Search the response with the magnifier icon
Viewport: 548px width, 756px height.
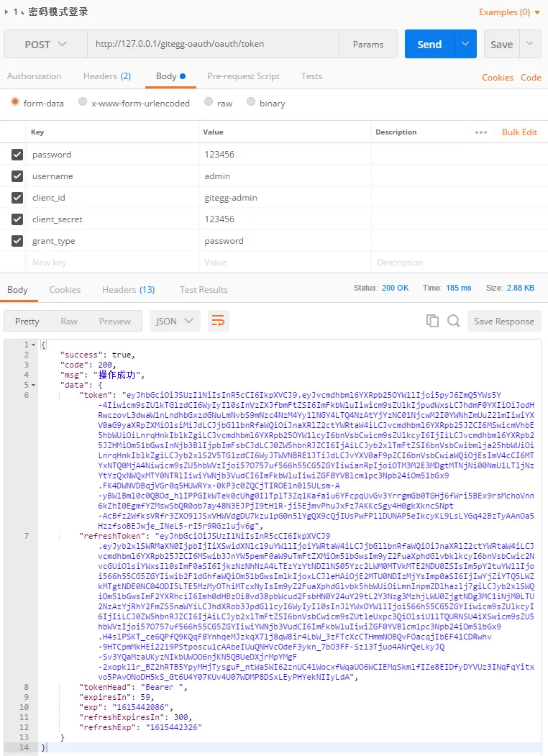click(454, 322)
